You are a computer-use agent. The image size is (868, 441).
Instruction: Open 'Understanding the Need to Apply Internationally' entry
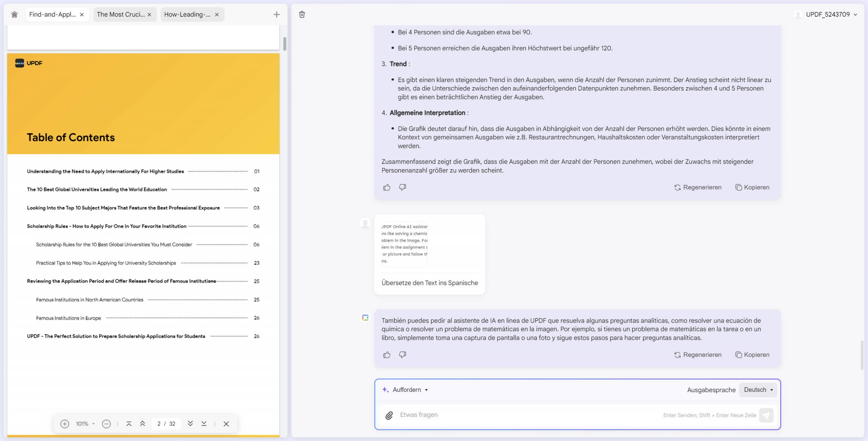pyautogui.click(x=143, y=171)
